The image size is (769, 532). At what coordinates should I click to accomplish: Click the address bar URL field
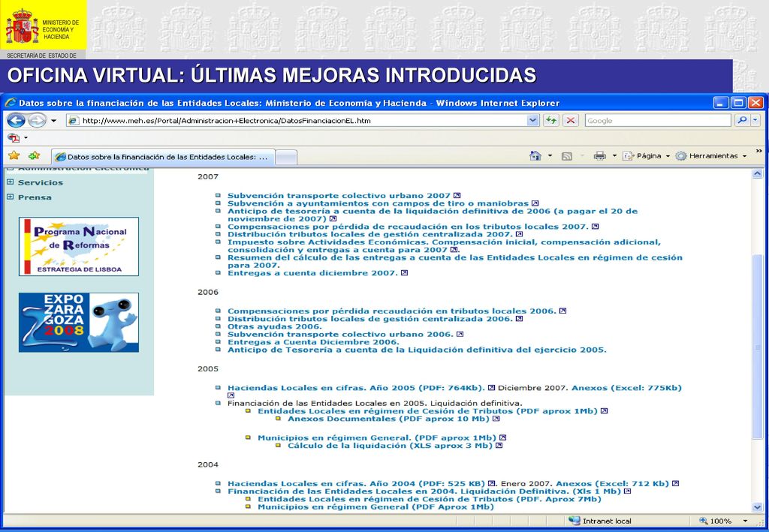click(x=297, y=121)
